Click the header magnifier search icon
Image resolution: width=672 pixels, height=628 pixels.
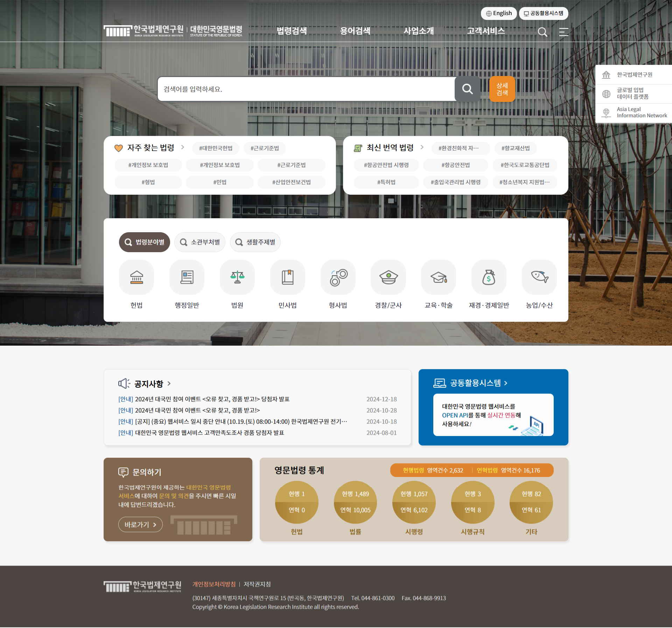[542, 32]
